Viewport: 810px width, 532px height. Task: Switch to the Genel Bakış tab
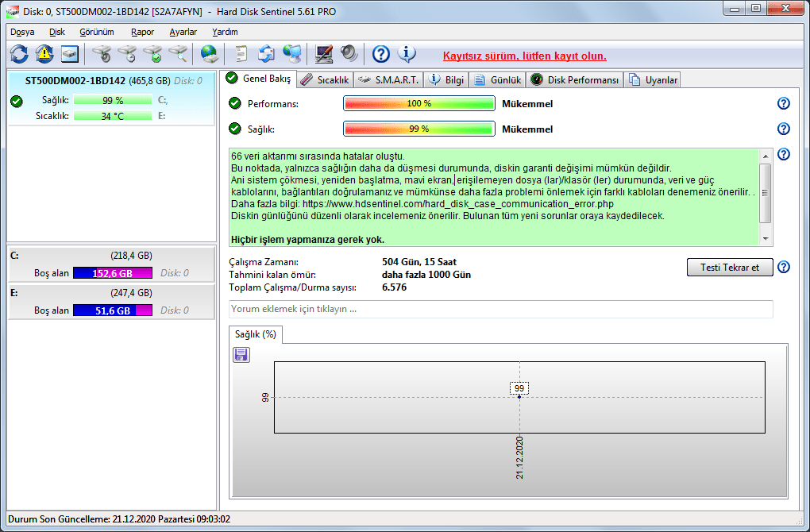[x=260, y=79]
